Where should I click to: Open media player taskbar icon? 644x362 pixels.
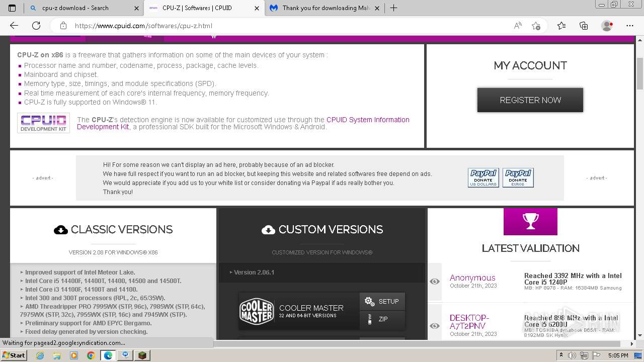(74, 355)
